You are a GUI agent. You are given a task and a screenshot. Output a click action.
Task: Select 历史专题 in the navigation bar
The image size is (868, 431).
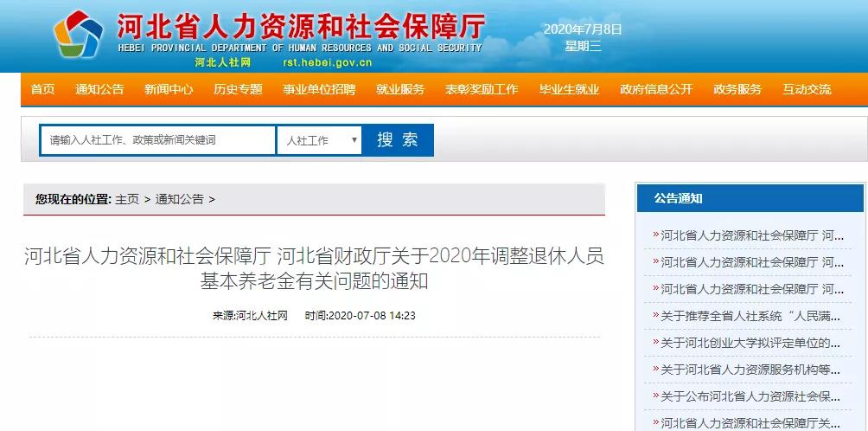click(238, 89)
